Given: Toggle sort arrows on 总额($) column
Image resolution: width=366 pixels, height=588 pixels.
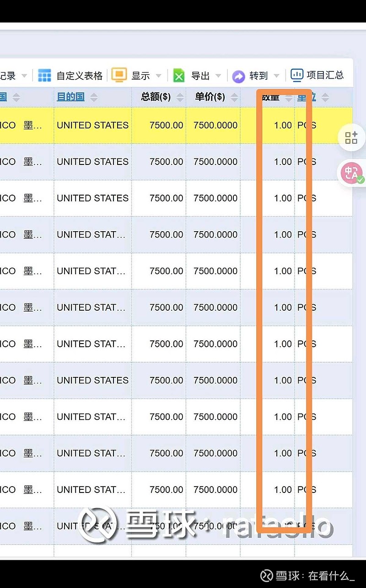Looking at the screenshot, I should (180, 97).
